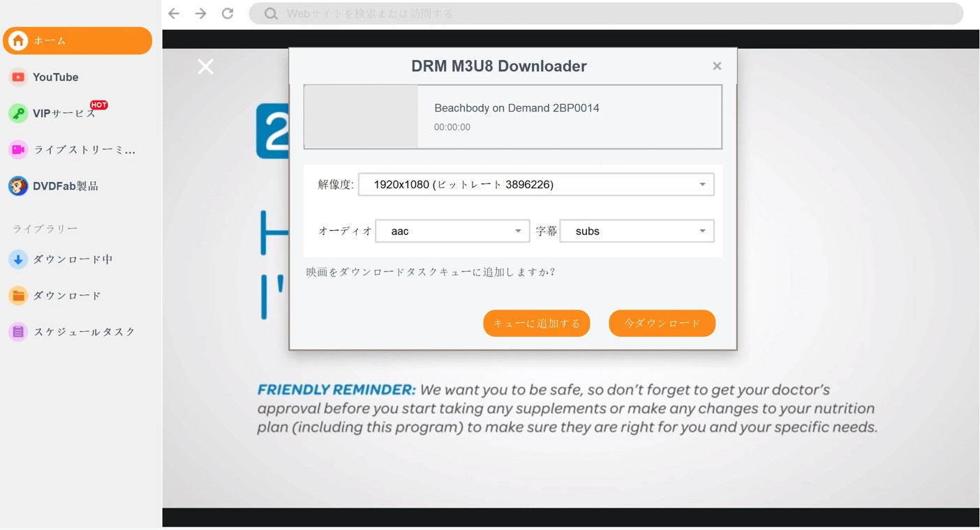Click the DRM M3U8 Downloader title
Screen dimensions: 980x530
pos(499,66)
